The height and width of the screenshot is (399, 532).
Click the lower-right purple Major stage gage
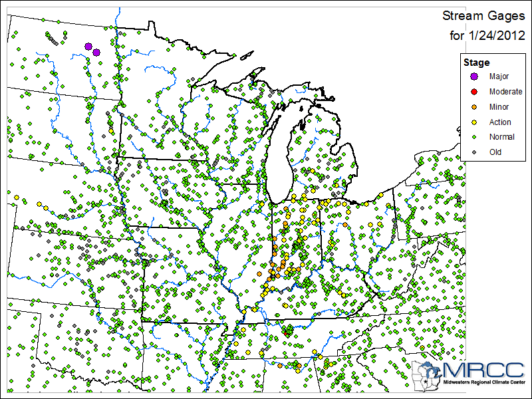[x=96, y=53]
